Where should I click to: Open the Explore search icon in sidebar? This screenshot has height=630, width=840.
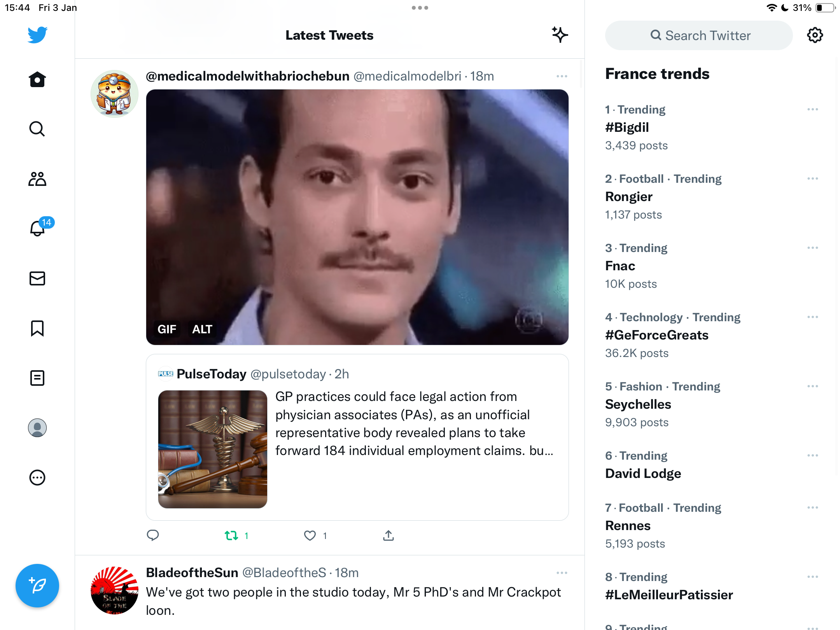[37, 129]
